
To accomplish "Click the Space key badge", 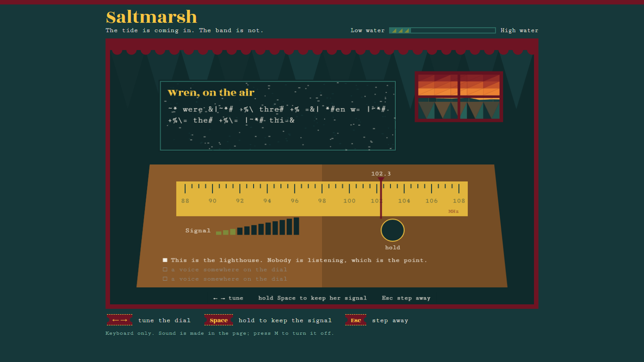I will (x=219, y=320).
